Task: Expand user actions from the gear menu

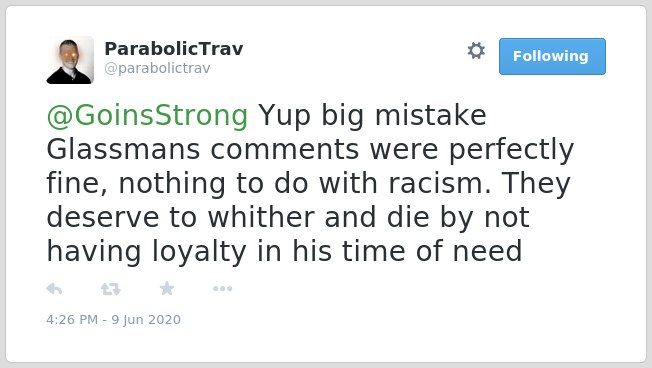Action: coord(476,51)
